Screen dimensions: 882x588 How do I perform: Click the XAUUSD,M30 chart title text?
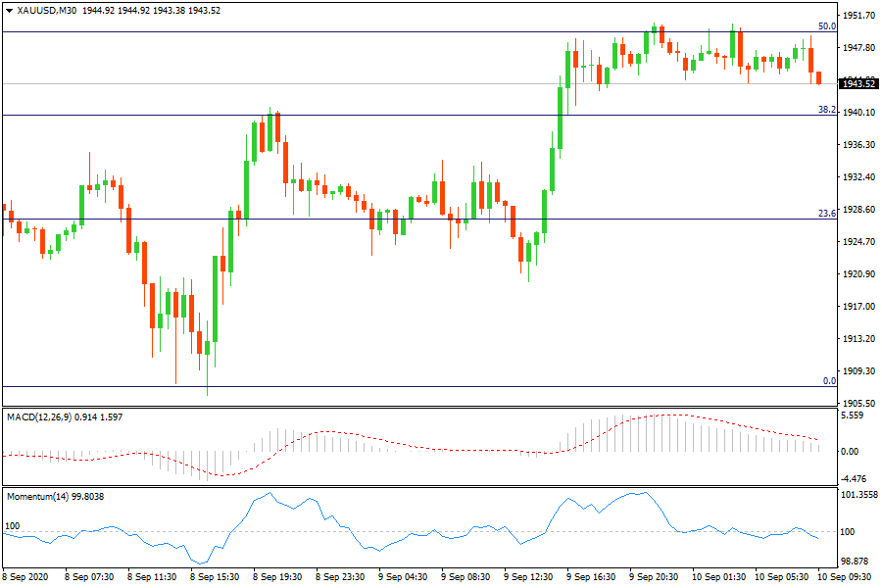[x=49, y=10]
